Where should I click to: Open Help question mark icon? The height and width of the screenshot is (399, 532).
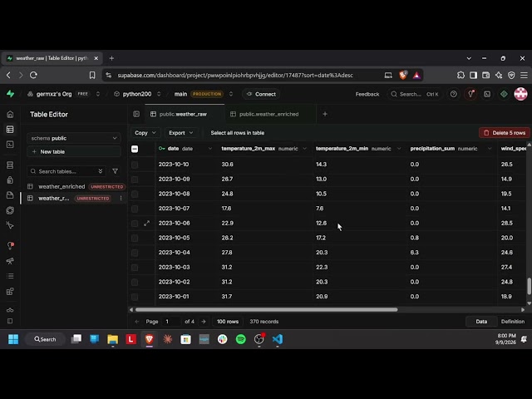(453, 94)
